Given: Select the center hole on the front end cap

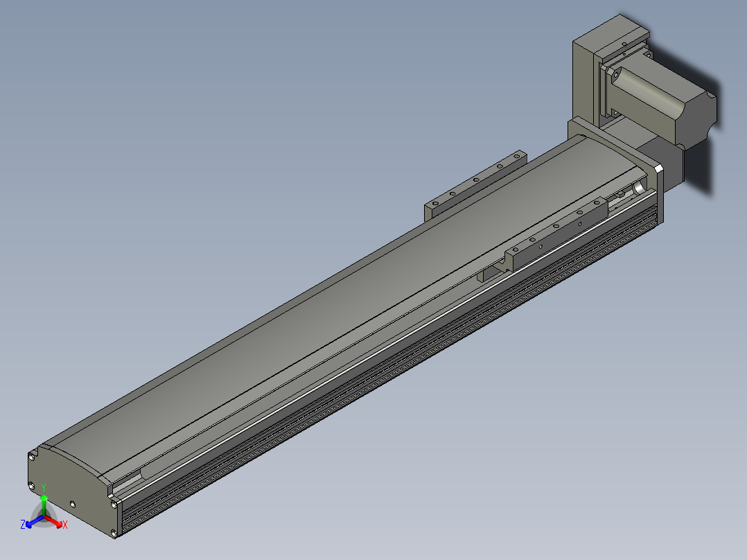Looking at the screenshot, I should coord(72,504).
